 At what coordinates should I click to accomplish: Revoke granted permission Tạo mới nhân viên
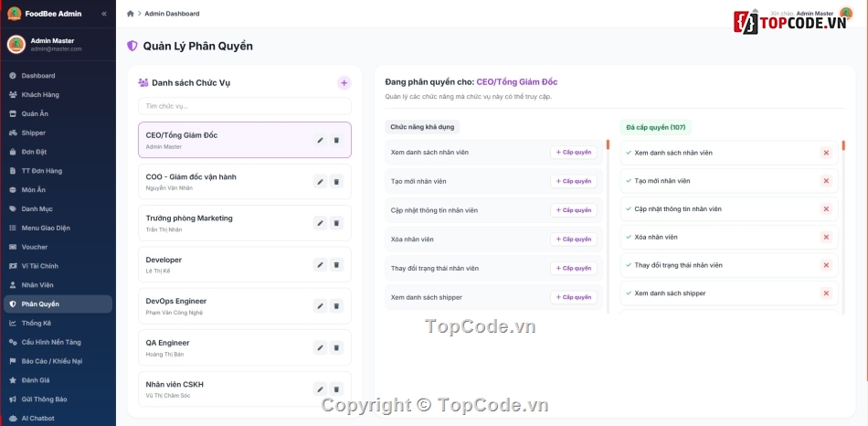(826, 181)
